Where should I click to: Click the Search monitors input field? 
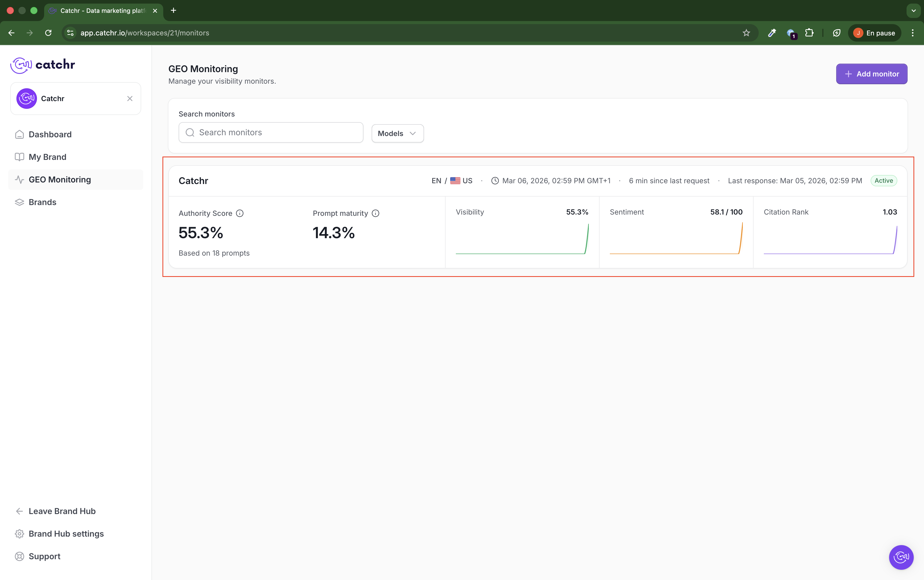[x=271, y=132]
